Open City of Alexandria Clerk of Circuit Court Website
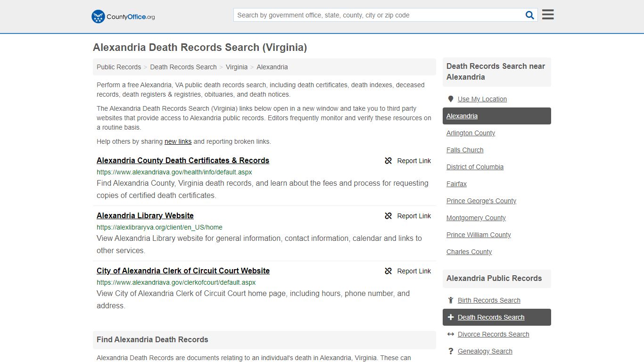644x362 pixels. 183,271
